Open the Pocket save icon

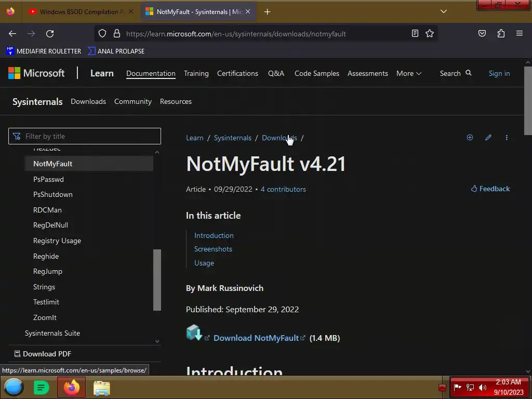pyautogui.click(x=482, y=33)
